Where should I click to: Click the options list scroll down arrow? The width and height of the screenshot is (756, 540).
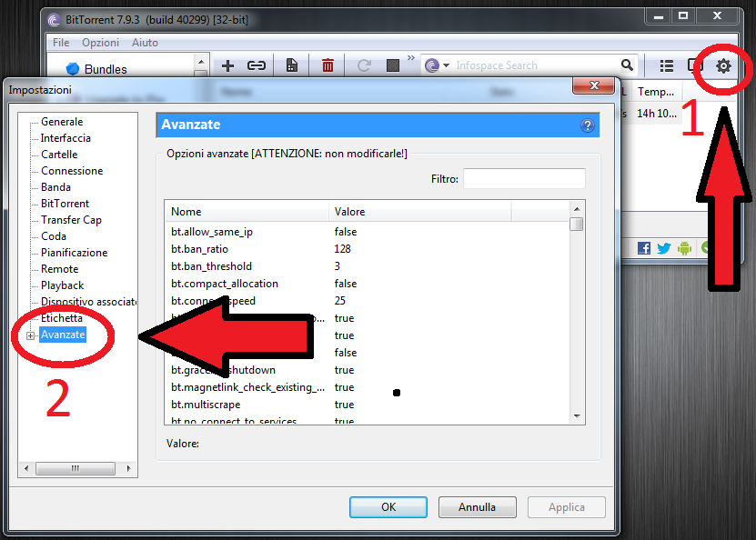577,416
